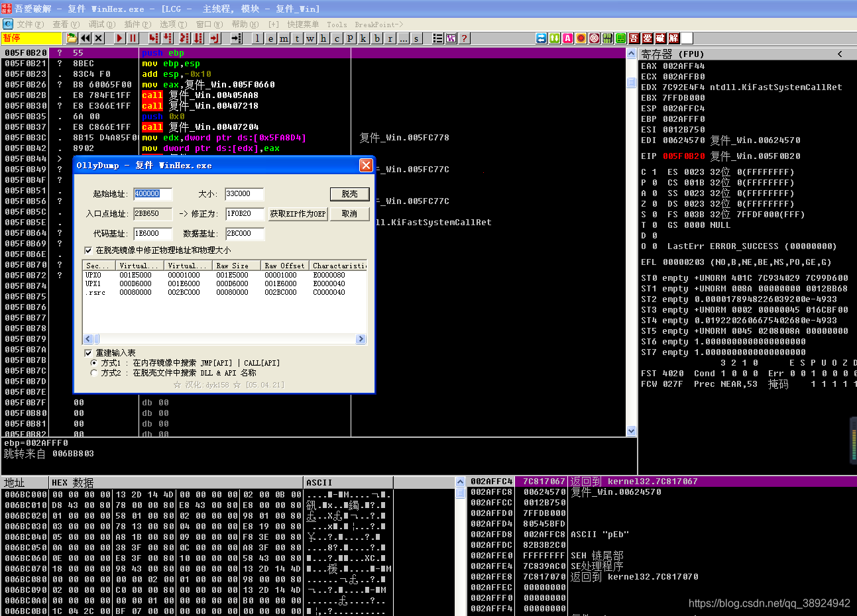Click section list scroll-left arrow
The width and height of the screenshot is (857, 616).
click(88, 339)
